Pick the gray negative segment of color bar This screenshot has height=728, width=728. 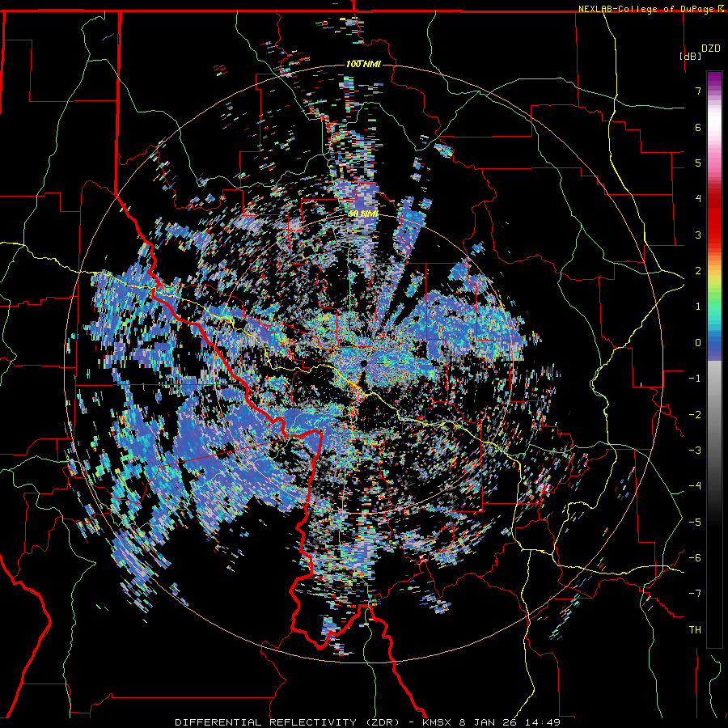(714, 408)
